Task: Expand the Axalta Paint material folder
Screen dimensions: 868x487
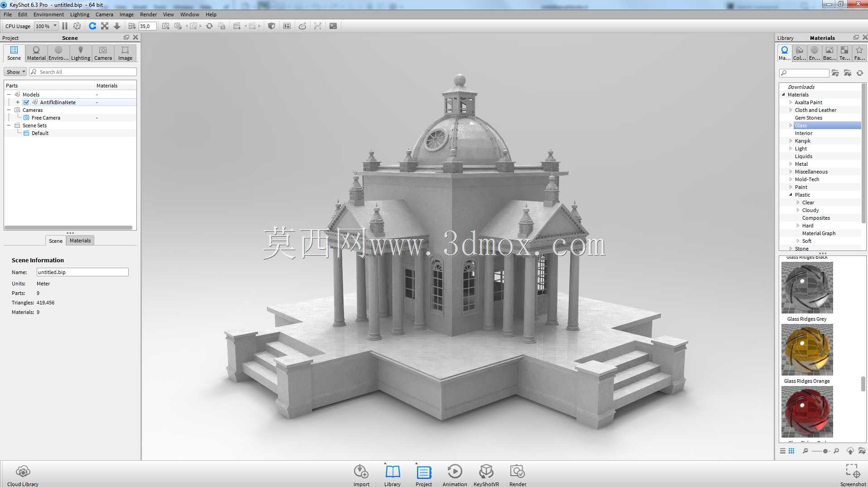Action: [791, 102]
